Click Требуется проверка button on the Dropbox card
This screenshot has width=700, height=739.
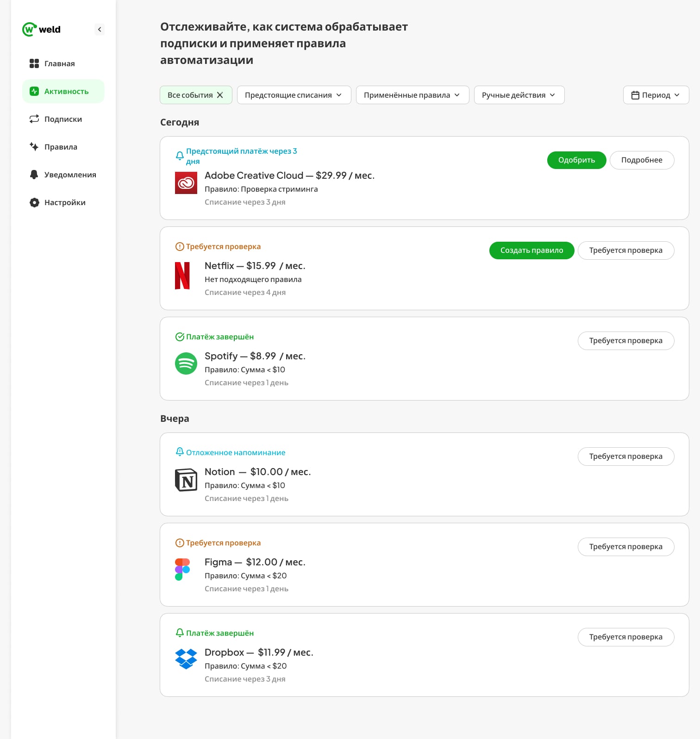point(626,637)
